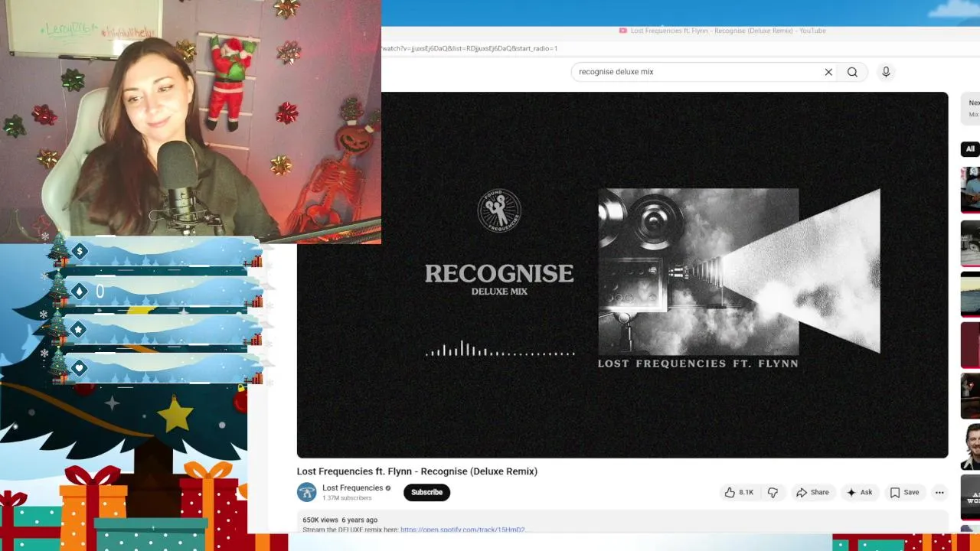Select the 'All' filter chip

[970, 148]
